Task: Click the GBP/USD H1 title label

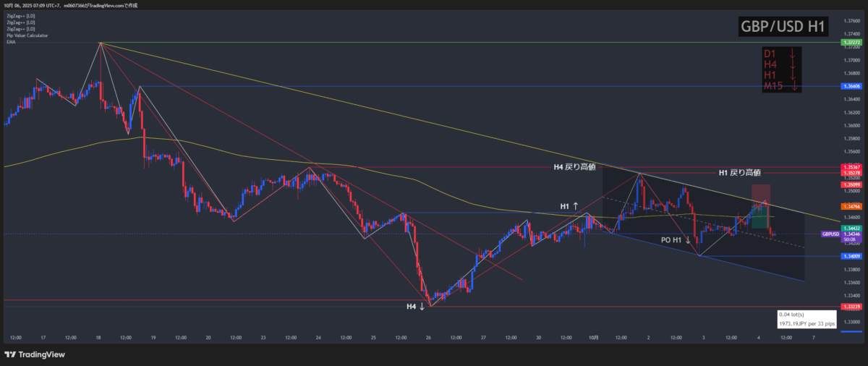Action: click(x=783, y=27)
